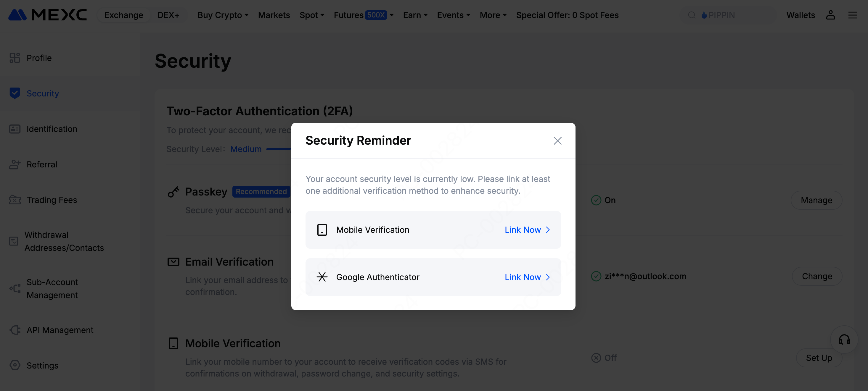Expand the Futures 500X dropdown
The image size is (868, 391).
(364, 15)
